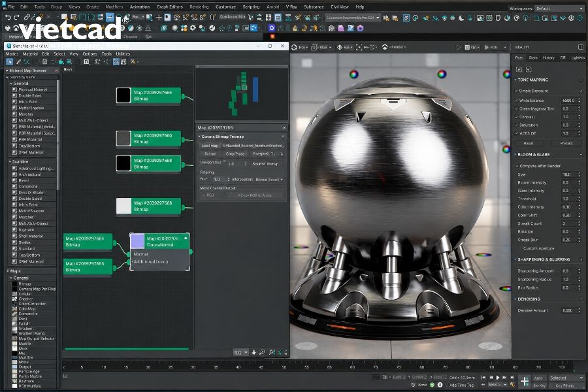The width and height of the screenshot is (588, 392).
Task: Collapse the DENOISING section
Action: coord(515,299)
